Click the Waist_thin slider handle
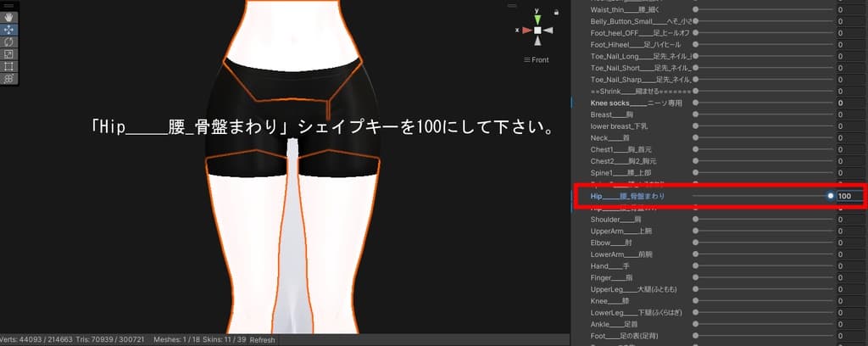Screen dimensions: 868x346 pyautogui.click(x=696, y=9)
